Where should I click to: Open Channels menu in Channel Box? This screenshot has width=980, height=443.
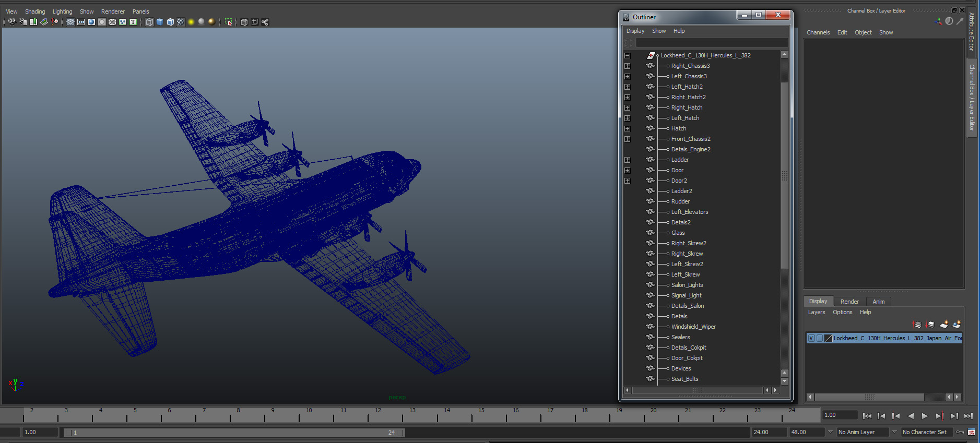[x=818, y=32]
